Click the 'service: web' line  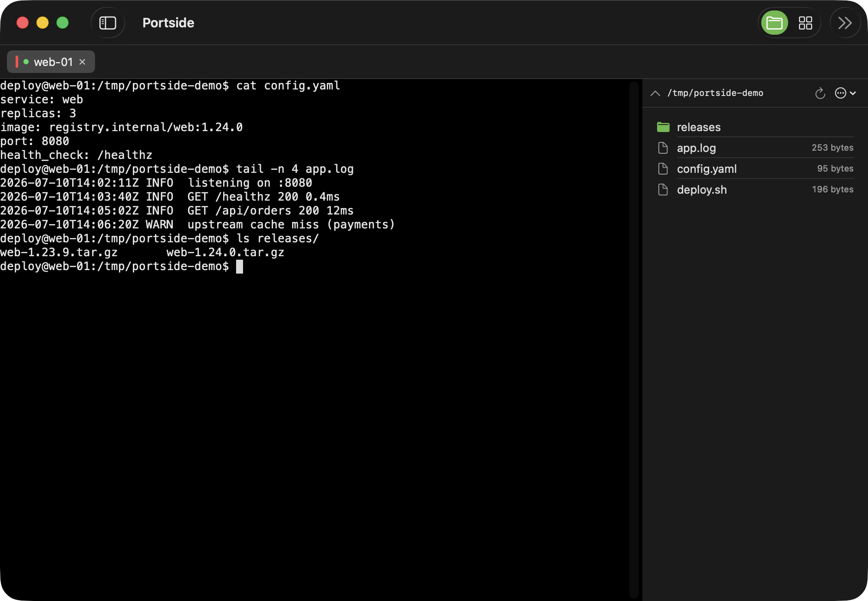pyautogui.click(x=42, y=99)
